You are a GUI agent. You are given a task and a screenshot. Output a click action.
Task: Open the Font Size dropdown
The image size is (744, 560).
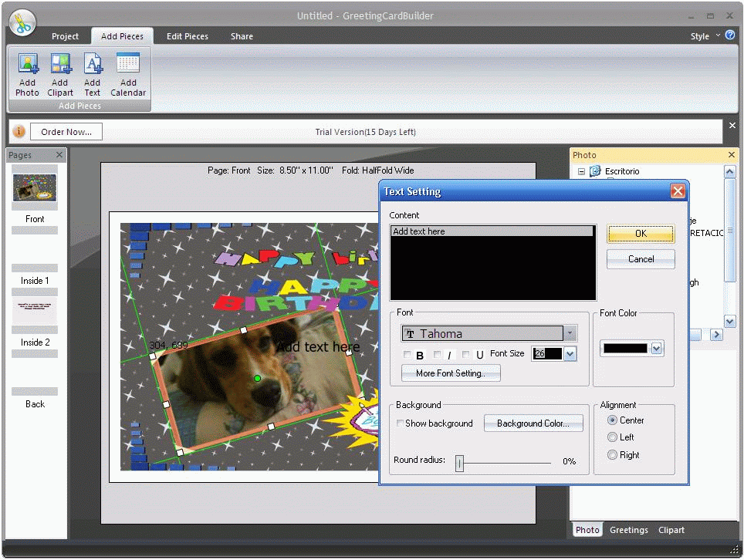pos(568,353)
